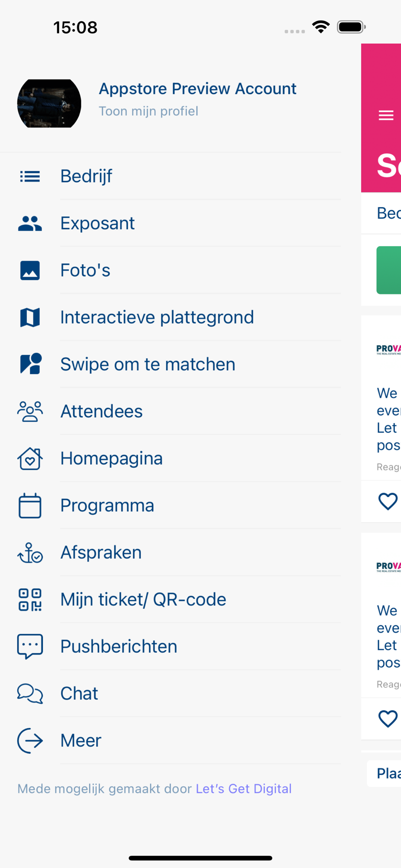This screenshot has height=868, width=401.
Task: Tap the Foto's picture icon
Action: click(30, 270)
